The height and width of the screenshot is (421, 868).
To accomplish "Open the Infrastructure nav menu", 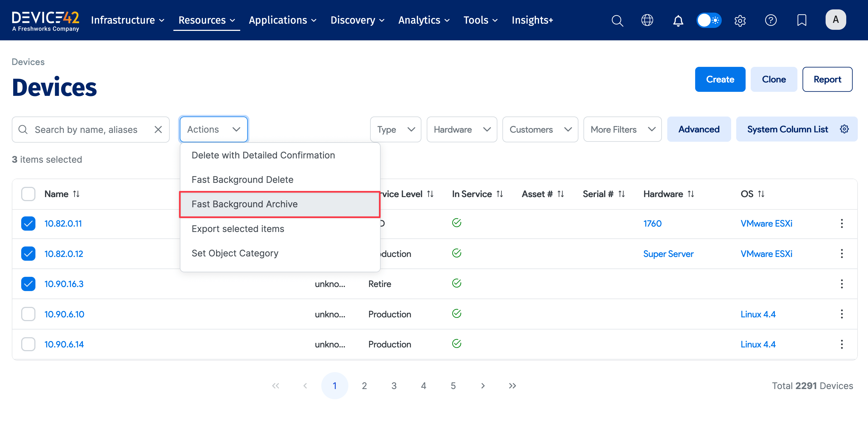I will (x=127, y=20).
